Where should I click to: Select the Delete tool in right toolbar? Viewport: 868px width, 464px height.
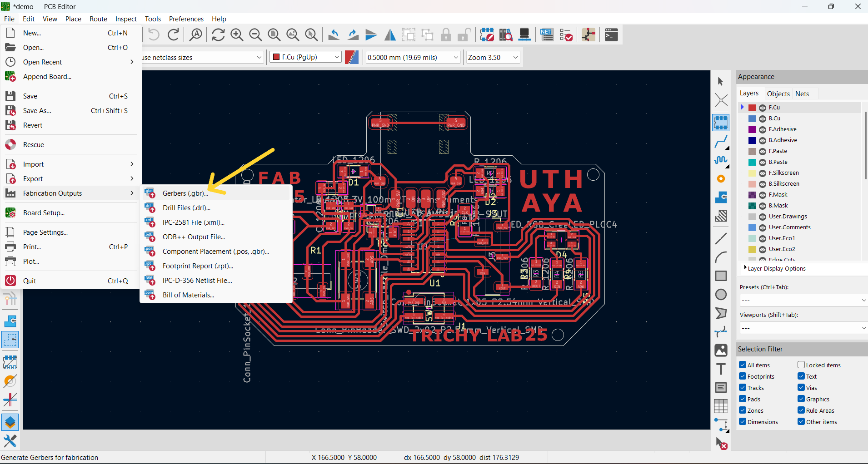coord(721,444)
